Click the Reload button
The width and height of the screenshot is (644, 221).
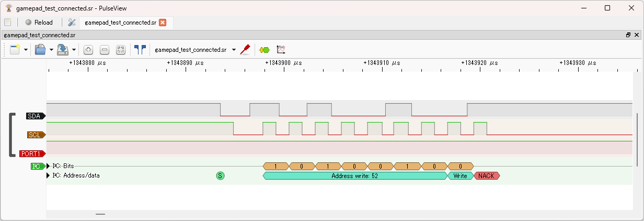(39, 23)
